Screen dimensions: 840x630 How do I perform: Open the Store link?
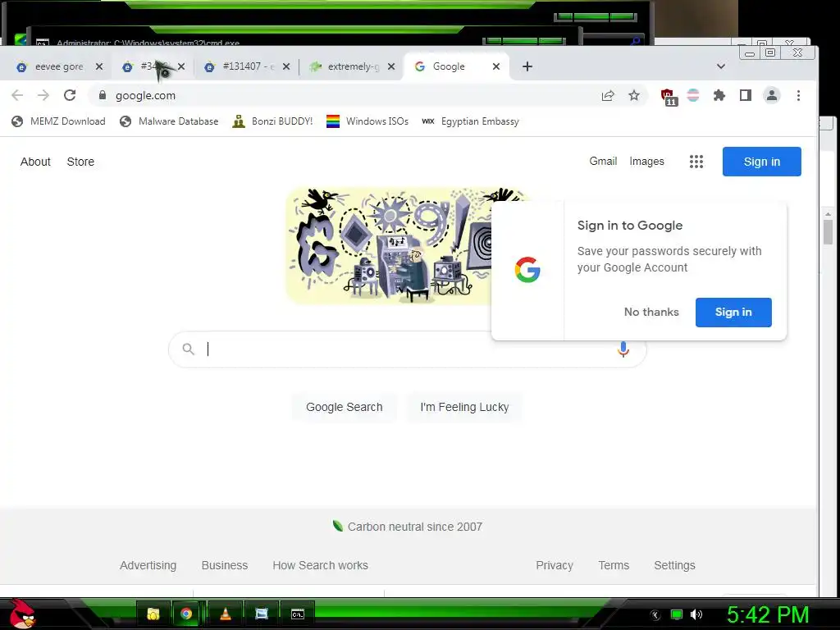[80, 162]
